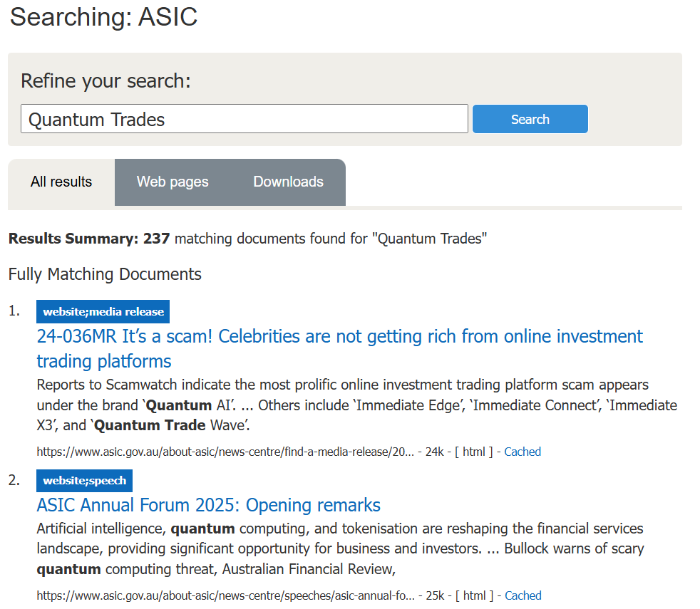This screenshot has width=700, height=609.
Task: Click the speech result URL
Action: coord(225,595)
